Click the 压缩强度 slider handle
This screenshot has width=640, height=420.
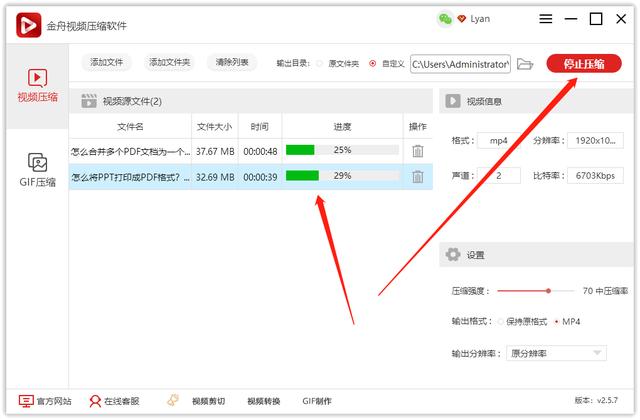click(x=548, y=291)
